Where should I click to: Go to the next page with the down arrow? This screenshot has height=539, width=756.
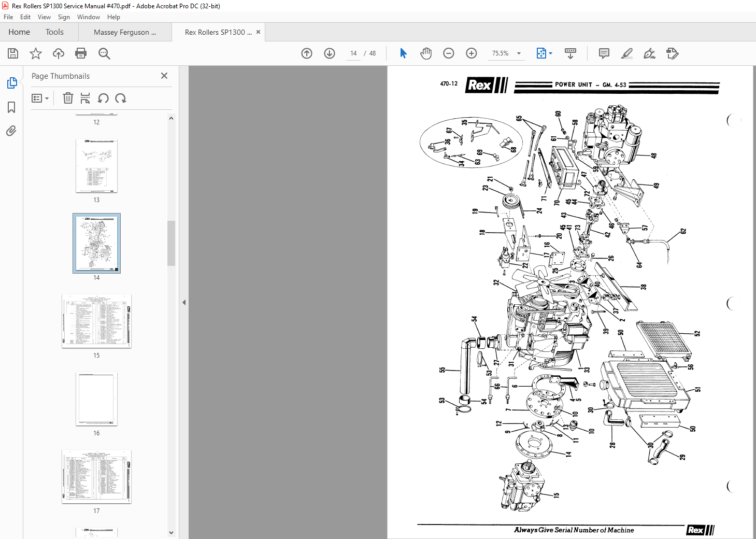[x=330, y=53]
